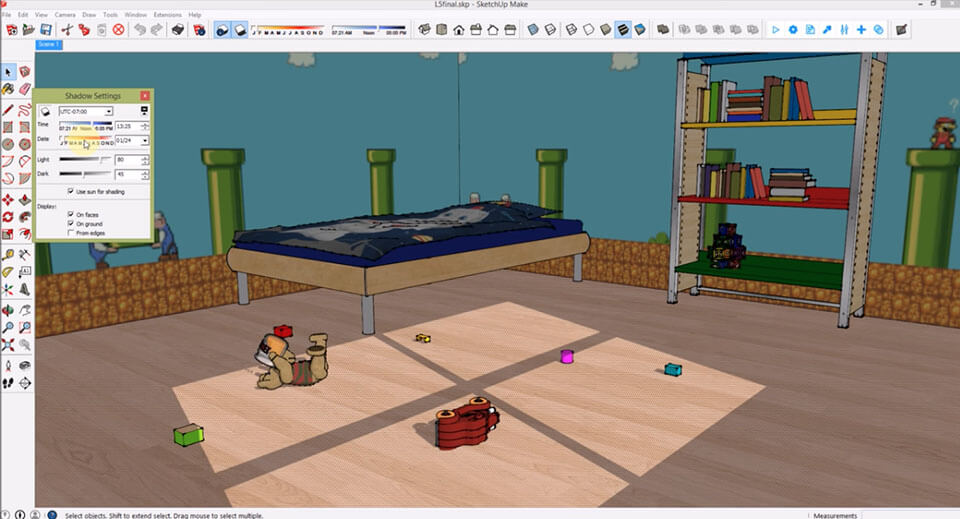This screenshot has height=519, width=960.
Task: Expand the date 01/24 dropdown
Action: coord(146,141)
